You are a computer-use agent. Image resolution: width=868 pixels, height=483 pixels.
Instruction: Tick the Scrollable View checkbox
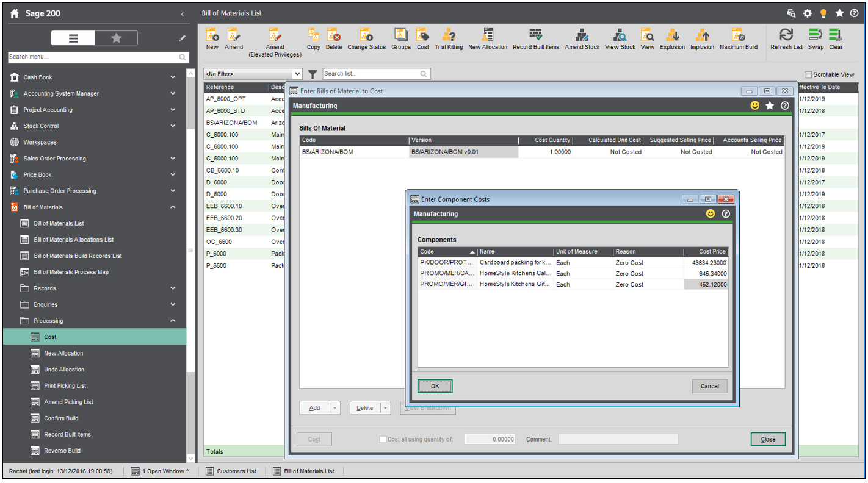[x=808, y=75]
